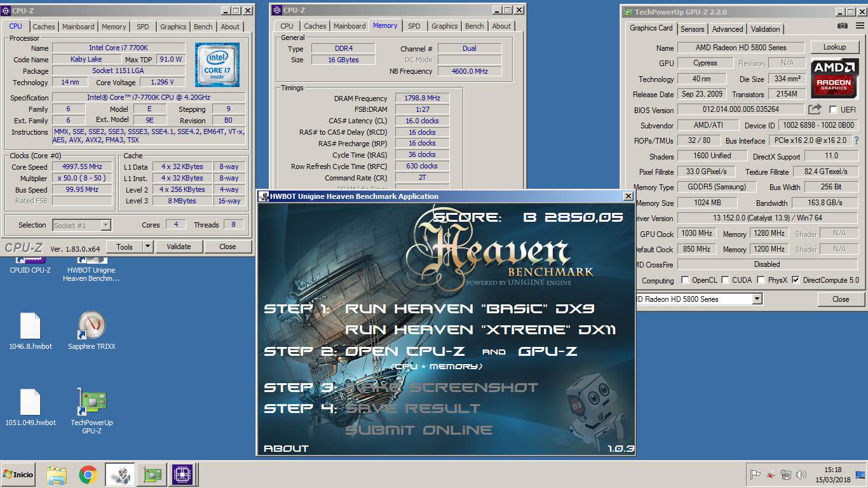
Task: Toggle the DirectCompute 5.0 checkbox
Action: coord(796,280)
